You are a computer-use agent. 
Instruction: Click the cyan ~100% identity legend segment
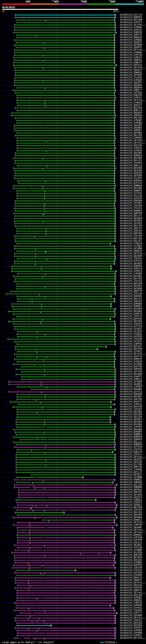130,4
